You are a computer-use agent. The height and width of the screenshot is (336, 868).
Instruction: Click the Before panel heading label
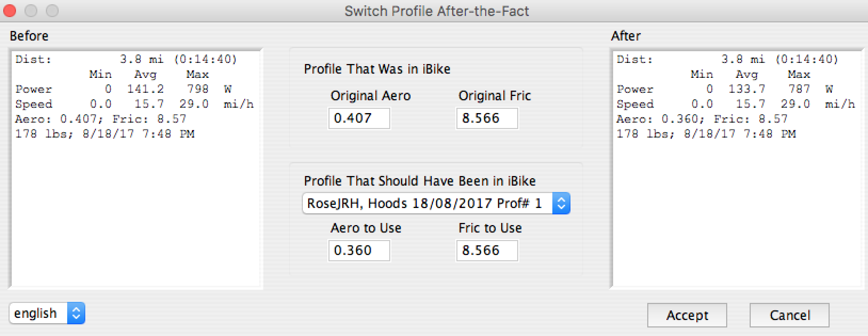click(29, 36)
